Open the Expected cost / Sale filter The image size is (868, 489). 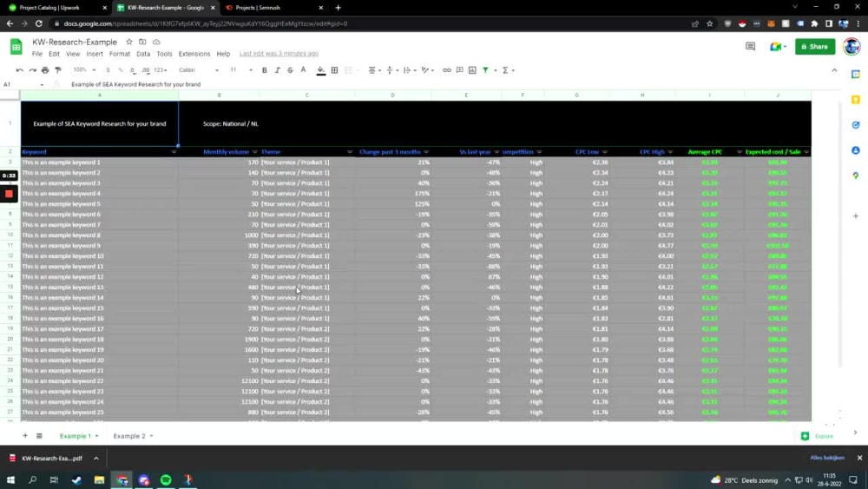coord(806,152)
